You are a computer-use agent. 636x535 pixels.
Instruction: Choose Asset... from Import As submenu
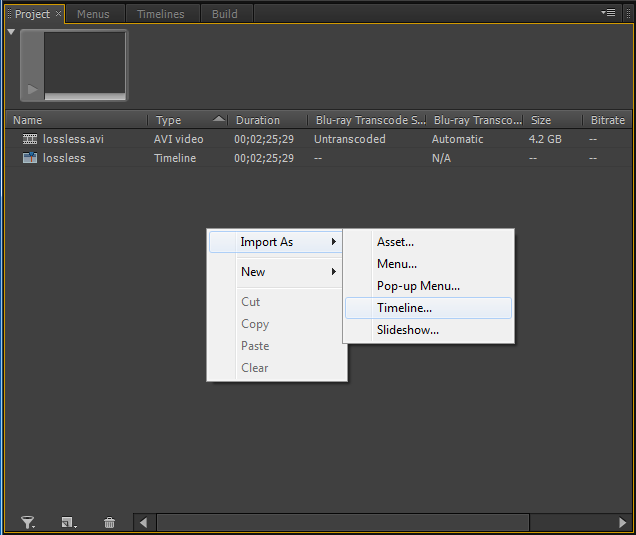[428, 242]
